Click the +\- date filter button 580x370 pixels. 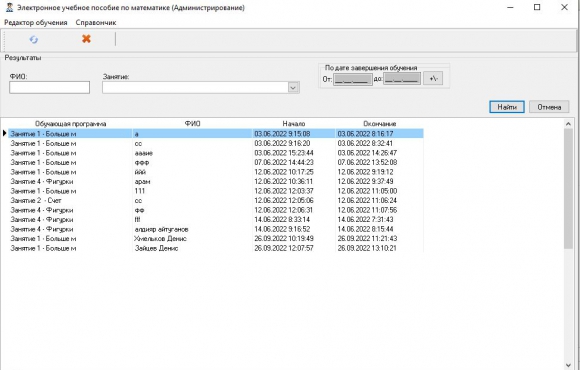[x=433, y=78]
